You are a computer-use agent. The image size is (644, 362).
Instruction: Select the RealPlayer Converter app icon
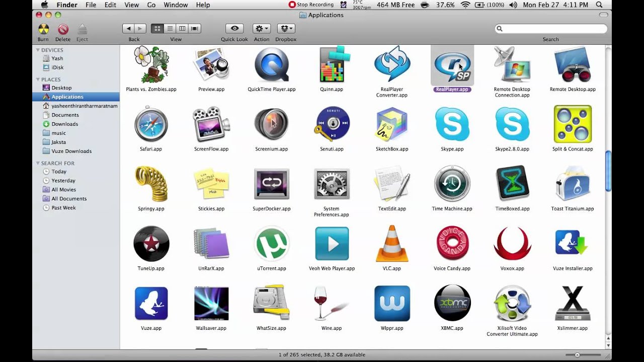392,64
